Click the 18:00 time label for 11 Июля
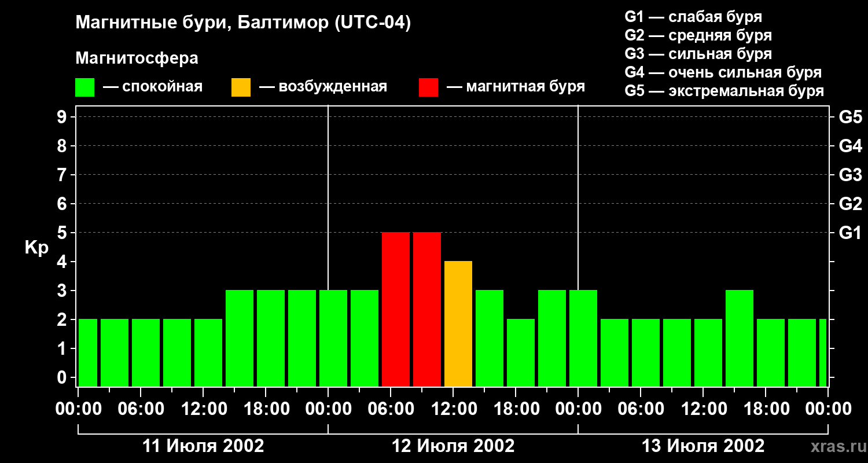 [266, 409]
